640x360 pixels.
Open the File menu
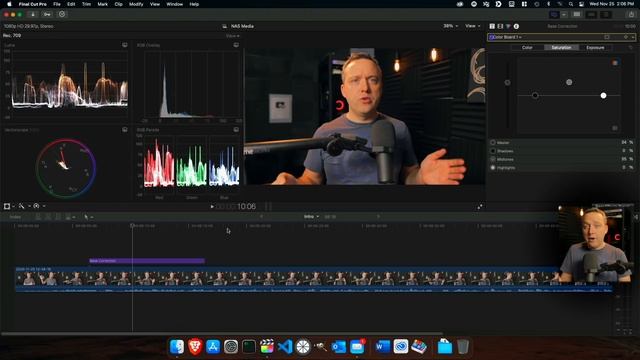[x=57, y=4]
